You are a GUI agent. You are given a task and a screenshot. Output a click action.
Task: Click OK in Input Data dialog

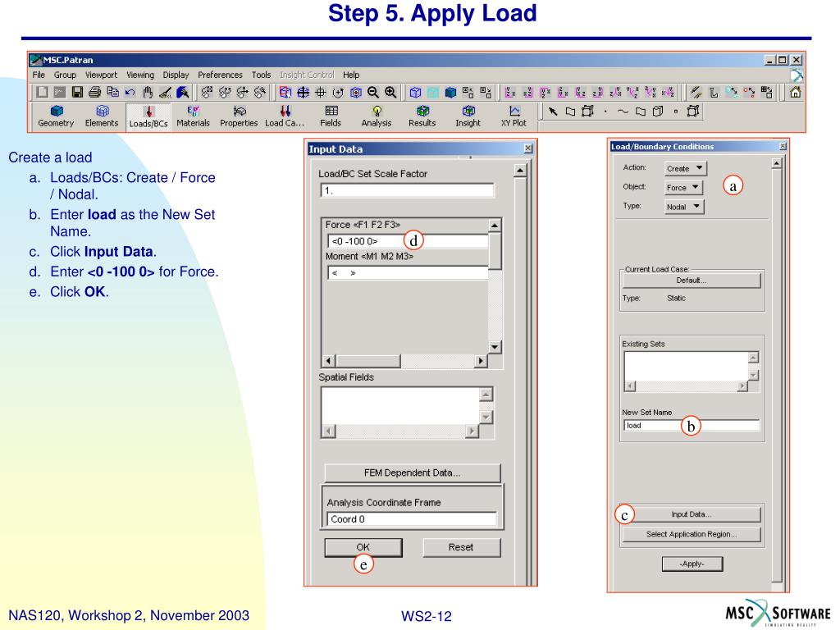(363, 547)
